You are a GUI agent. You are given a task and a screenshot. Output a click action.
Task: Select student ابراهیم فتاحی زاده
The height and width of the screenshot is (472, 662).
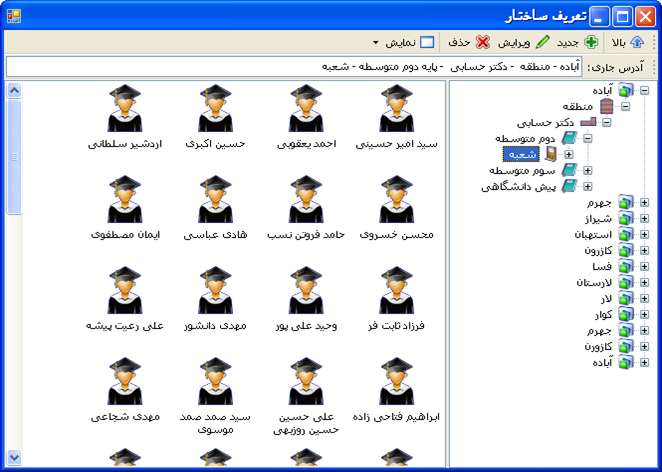click(396, 391)
